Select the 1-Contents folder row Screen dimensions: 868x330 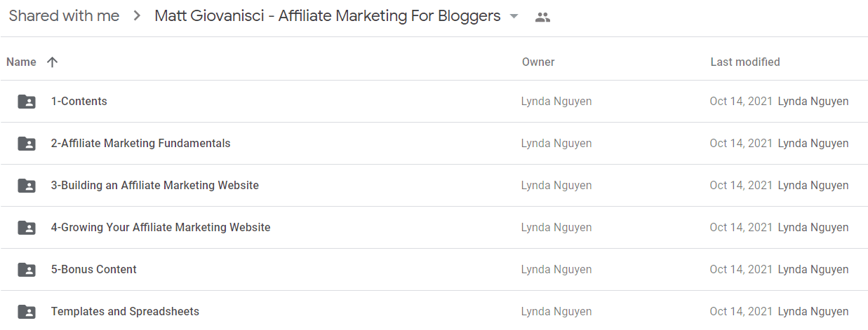[x=434, y=102]
